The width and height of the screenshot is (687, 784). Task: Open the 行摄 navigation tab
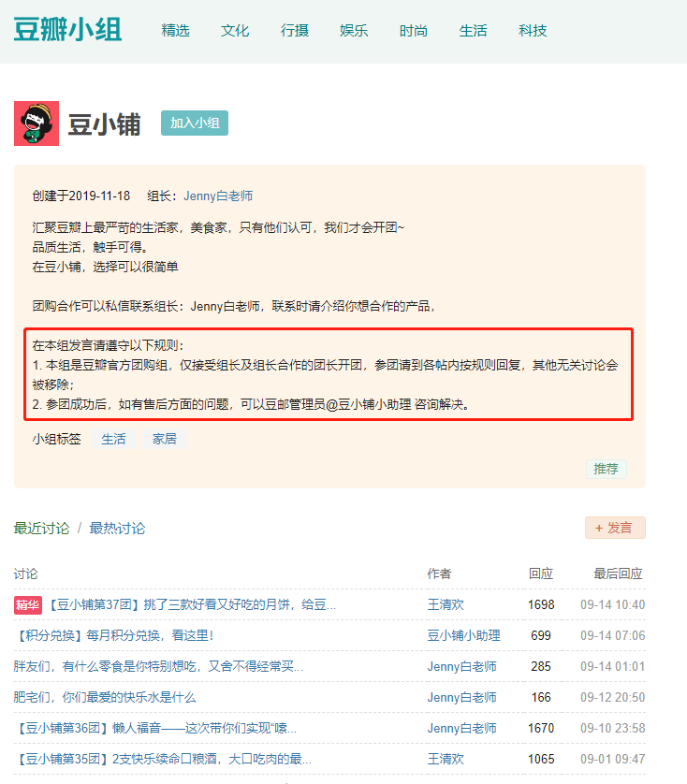[x=295, y=31]
